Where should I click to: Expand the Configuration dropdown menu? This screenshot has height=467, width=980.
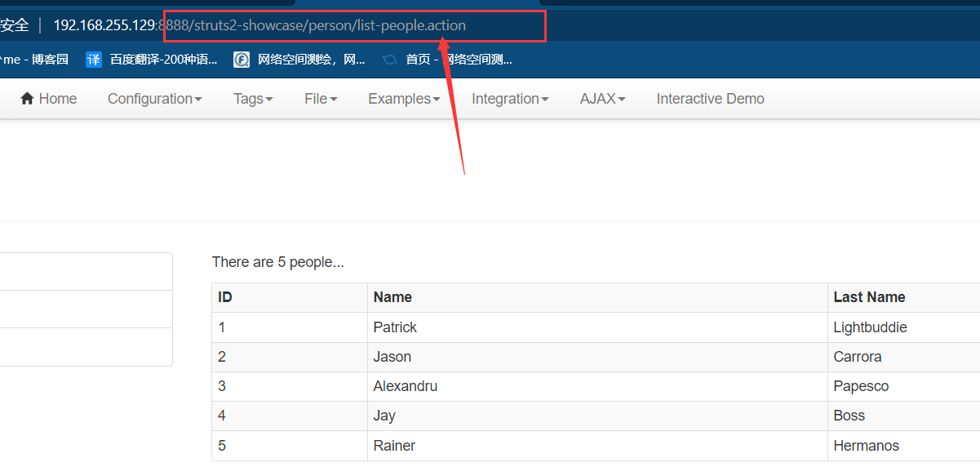[155, 99]
